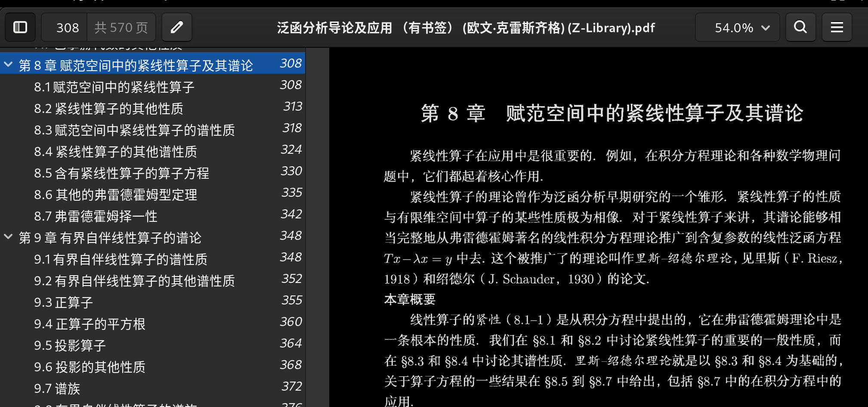Open the 54.0% zoom dropdown
This screenshot has width=868, height=407.
coord(737,27)
